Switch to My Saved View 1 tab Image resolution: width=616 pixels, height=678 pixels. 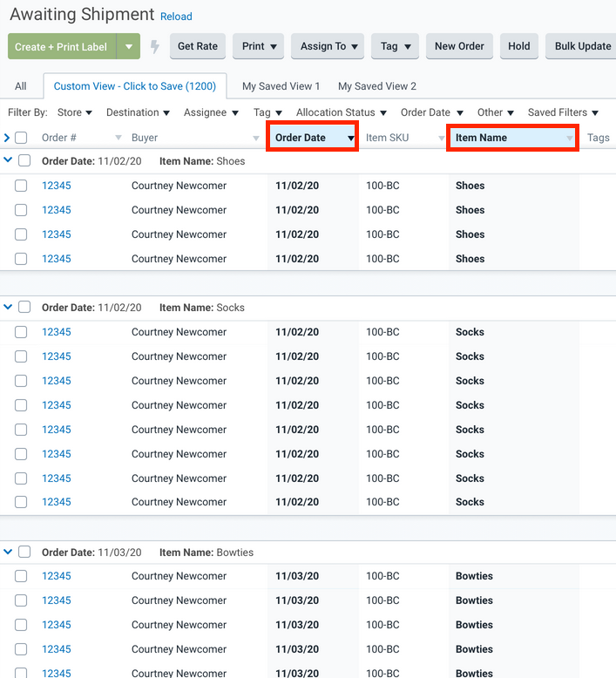(281, 86)
